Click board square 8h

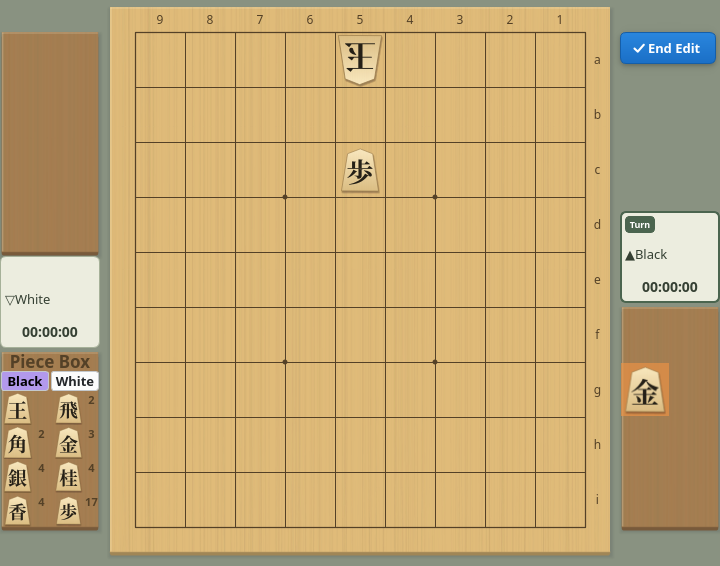coord(210,445)
